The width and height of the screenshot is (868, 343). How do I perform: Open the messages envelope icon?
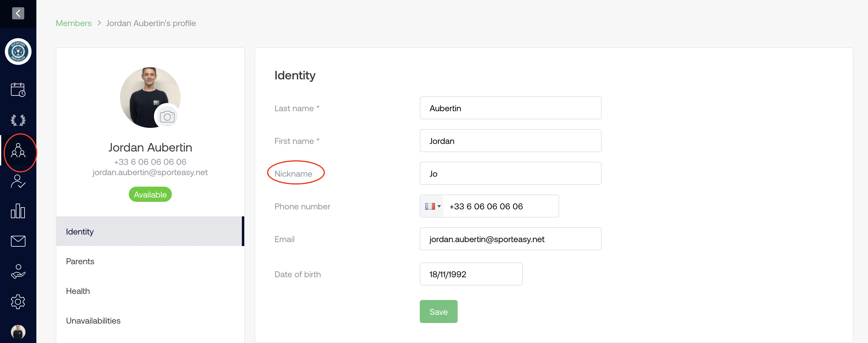[18, 241]
